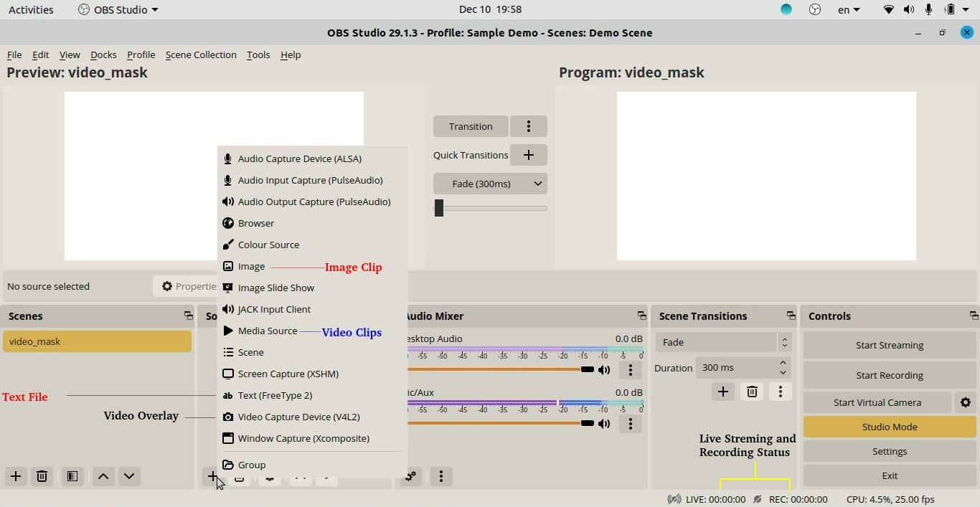
Task: Open virtual camera settings gear
Action: (966, 402)
